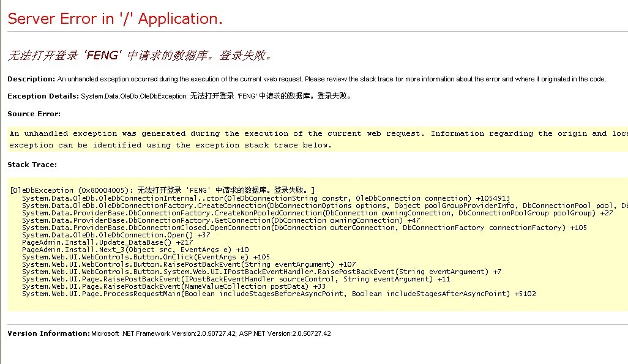Click the bold "Stack Trace:" label
Viewport: 628px width, 364px height.
(x=32, y=165)
